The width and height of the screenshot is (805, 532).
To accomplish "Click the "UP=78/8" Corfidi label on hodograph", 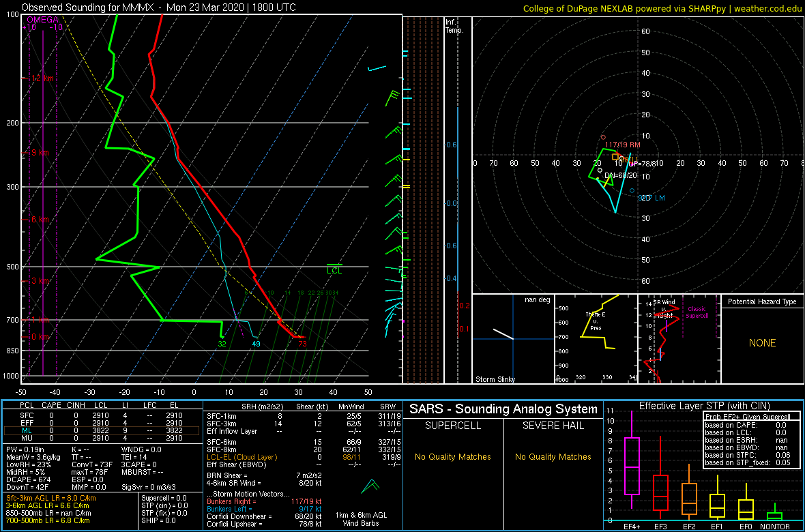I will point(642,164).
